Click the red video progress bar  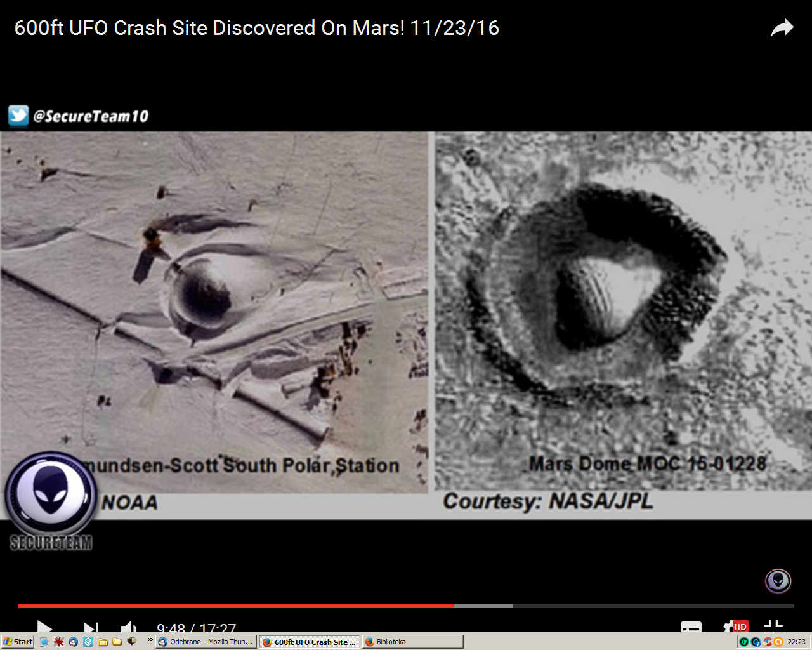(x=236, y=606)
